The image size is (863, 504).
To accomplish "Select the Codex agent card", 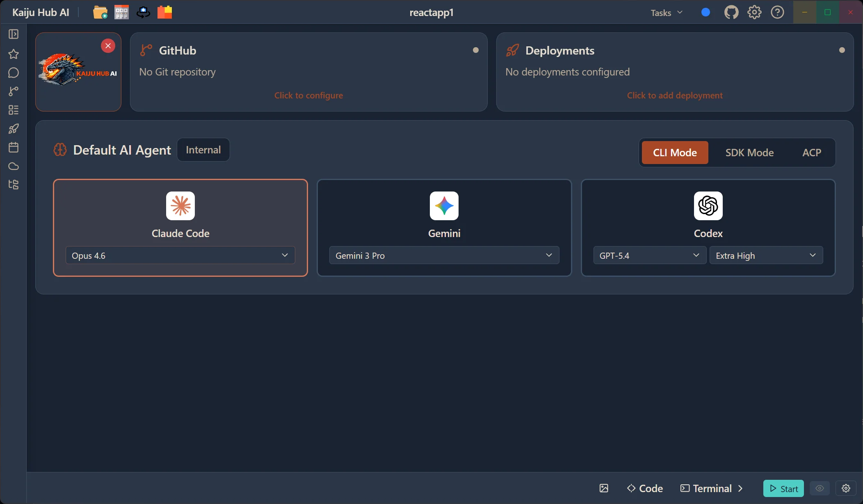I will (x=708, y=228).
